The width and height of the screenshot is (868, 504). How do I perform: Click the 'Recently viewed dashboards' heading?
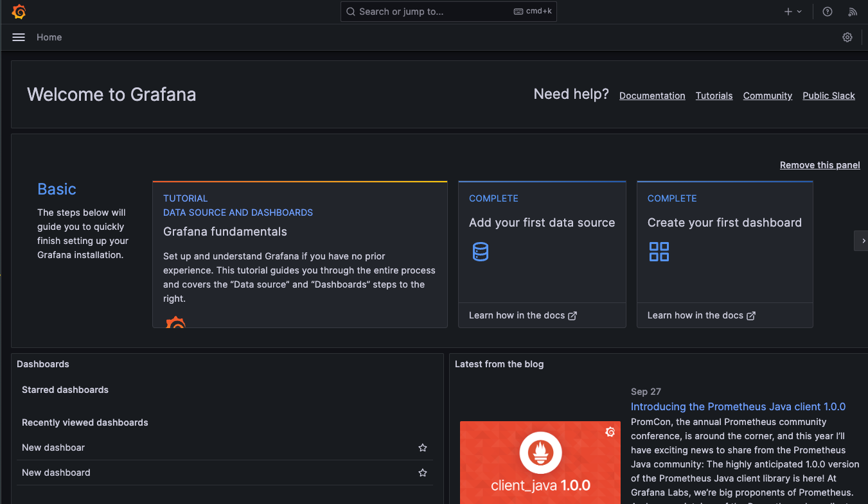point(85,422)
